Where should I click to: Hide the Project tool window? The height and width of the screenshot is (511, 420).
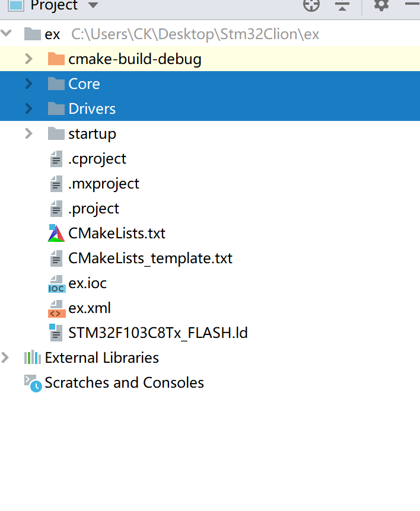[x=412, y=5]
